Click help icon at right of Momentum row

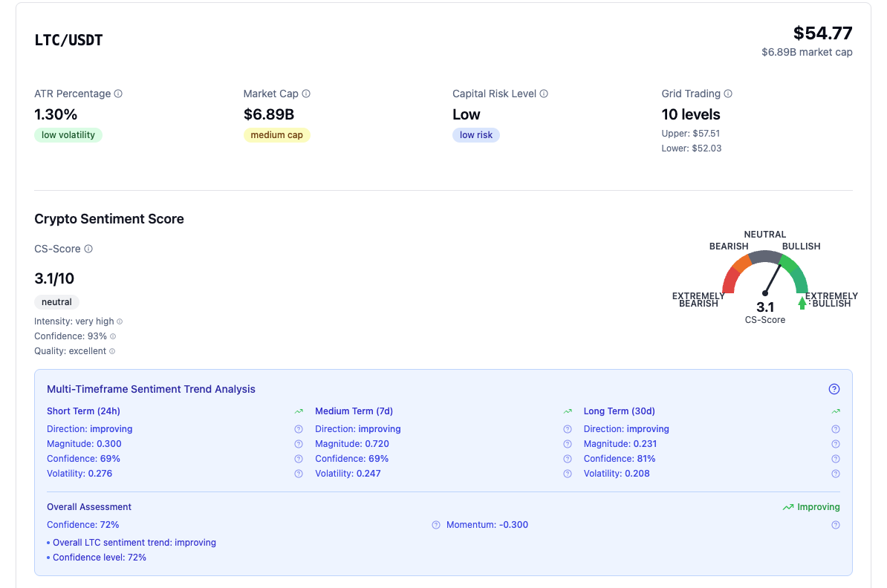(x=836, y=525)
